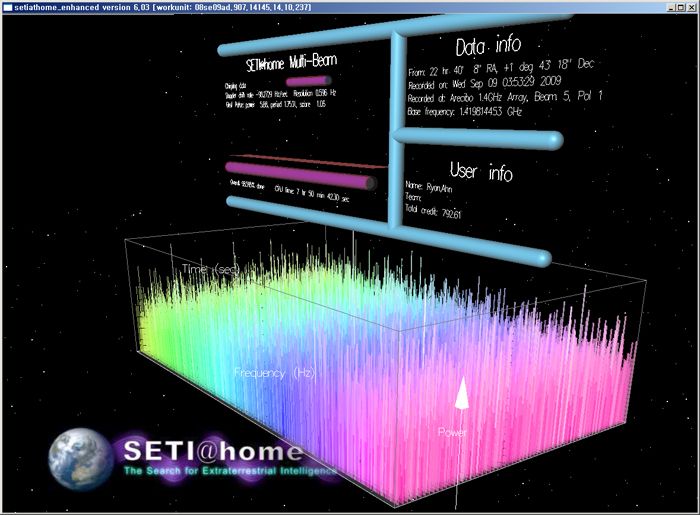The height and width of the screenshot is (515, 700).
Task: Click the Doppler drift rate line
Action: [281, 94]
